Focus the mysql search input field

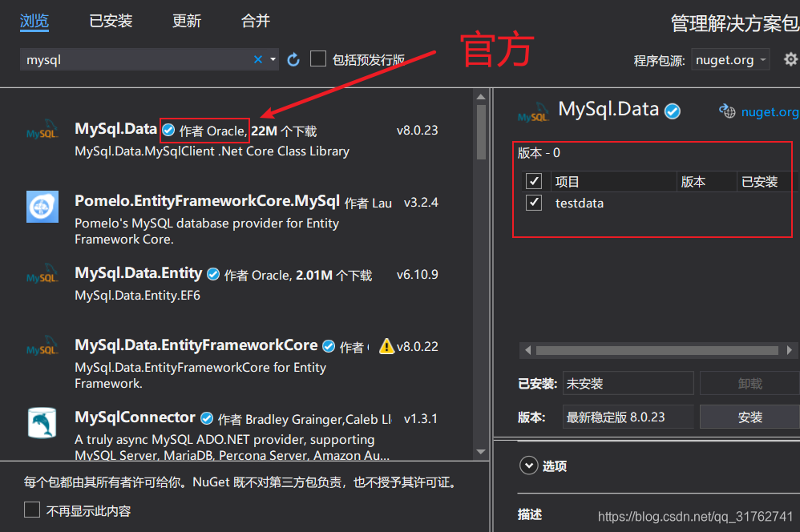(x=138, y=59)
